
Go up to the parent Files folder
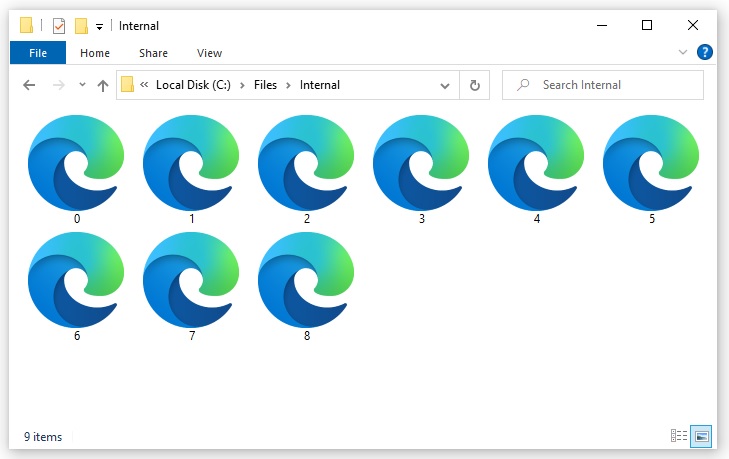pos(102,85)
